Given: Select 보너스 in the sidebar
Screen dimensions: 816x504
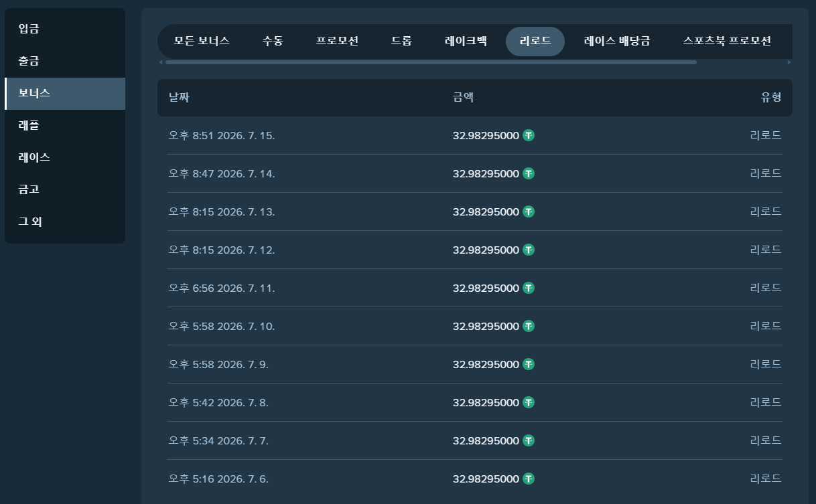Looking at the screenshot, I should (65, 93).
